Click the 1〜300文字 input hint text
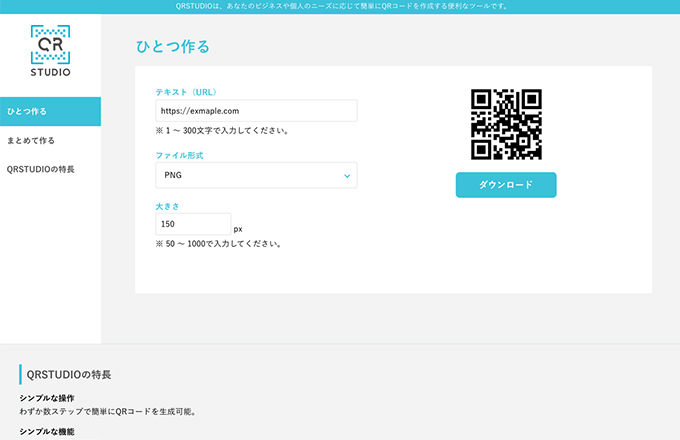Screen dimensions: 680x440 [x=222, y=131]
